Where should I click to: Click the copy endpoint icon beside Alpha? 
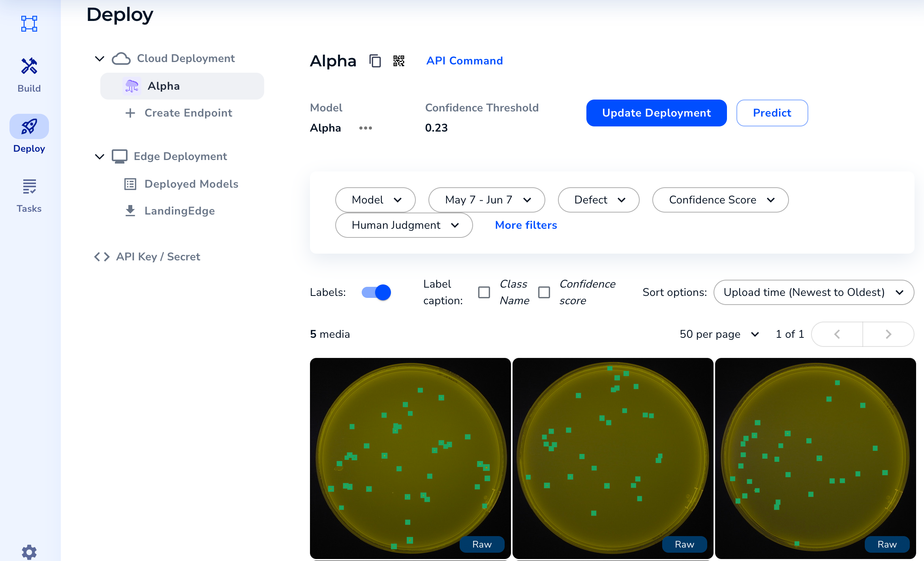(x=375, y=61)
